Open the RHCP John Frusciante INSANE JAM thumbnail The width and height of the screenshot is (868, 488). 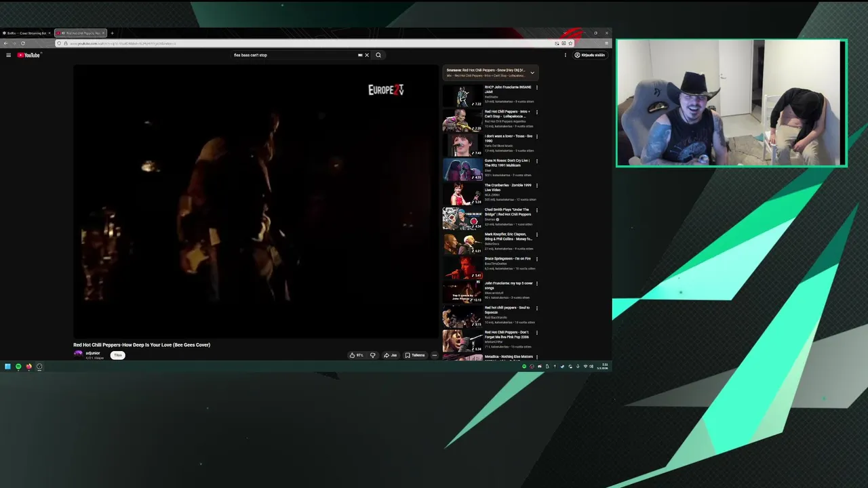click(x=462, y=96)
